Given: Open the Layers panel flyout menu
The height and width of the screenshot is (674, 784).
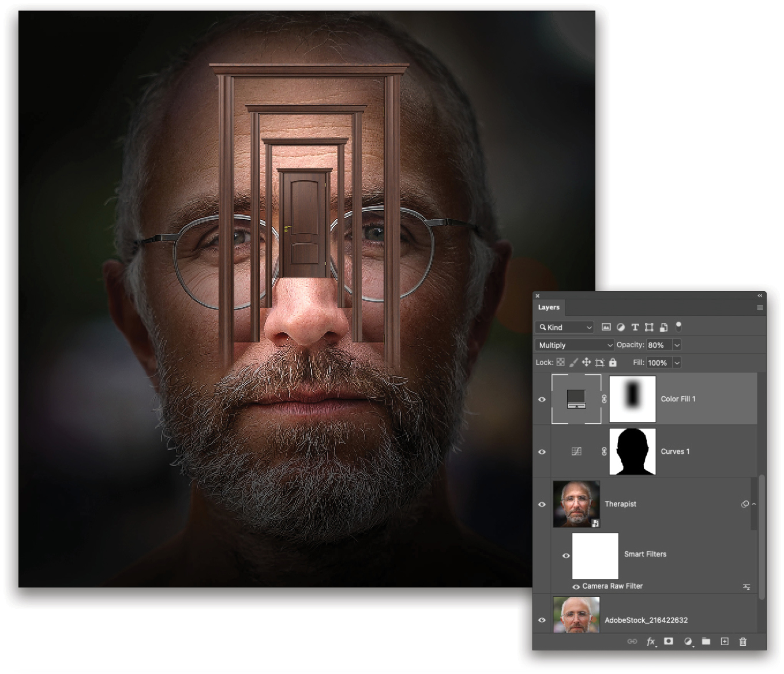Looking at the screenshot, I should [760, 307].
